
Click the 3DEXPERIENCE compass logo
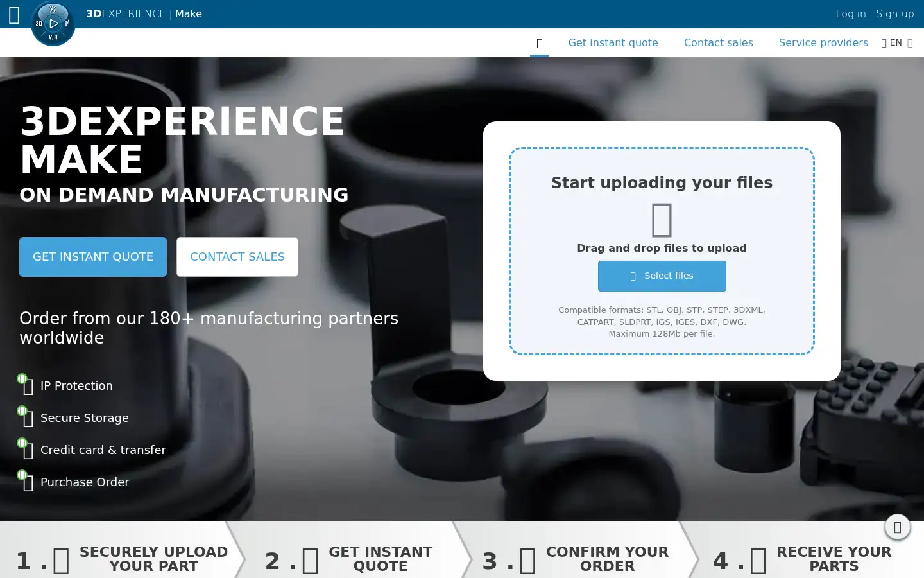click(53, 24)
